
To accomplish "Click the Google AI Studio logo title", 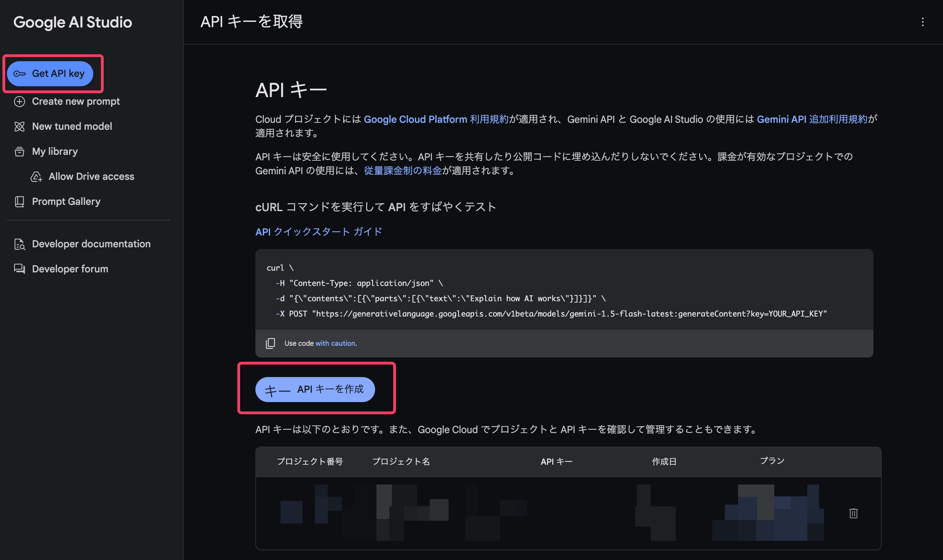I will [x=72, y=22].
